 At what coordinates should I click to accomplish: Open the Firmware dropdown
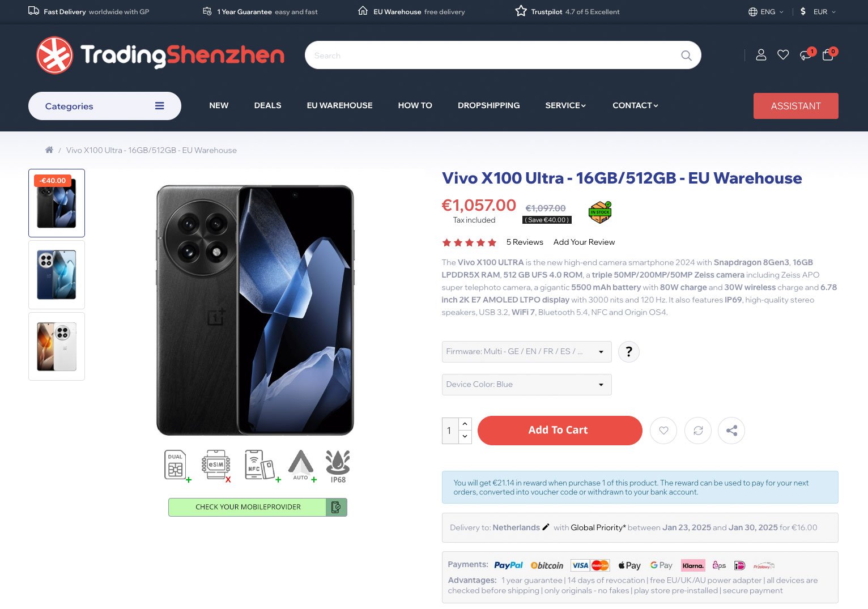pyautogui.click(x=526, y=352)
